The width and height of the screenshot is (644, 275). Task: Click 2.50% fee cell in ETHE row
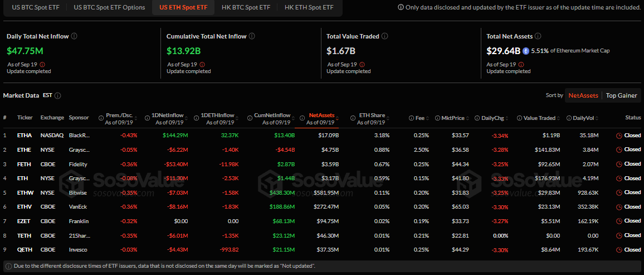coord(421,149)
